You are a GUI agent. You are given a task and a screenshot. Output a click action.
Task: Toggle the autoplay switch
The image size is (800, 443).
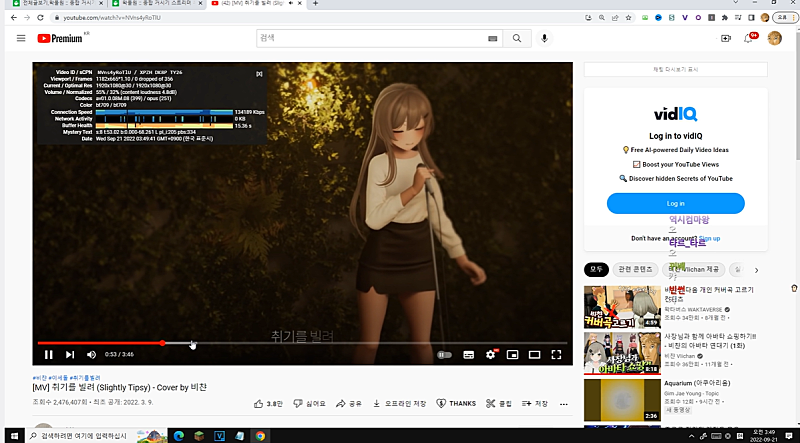tap(444, 354)
